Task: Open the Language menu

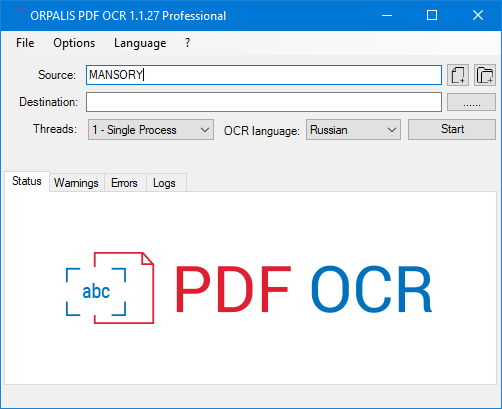Action: coord(140,43)
